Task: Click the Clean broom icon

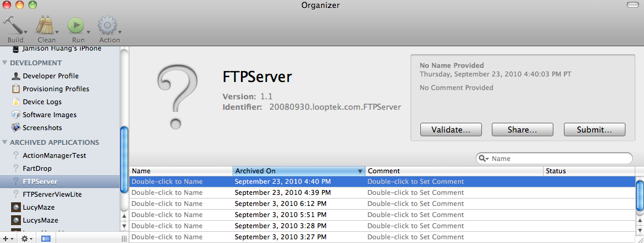Action: click(46, 25)
